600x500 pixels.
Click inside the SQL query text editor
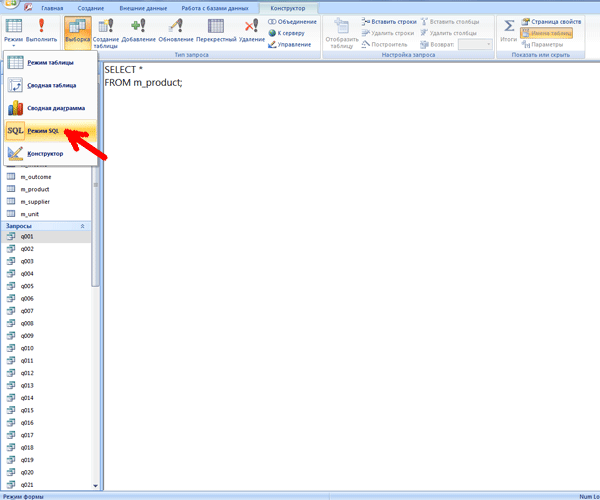coord(340,250)
